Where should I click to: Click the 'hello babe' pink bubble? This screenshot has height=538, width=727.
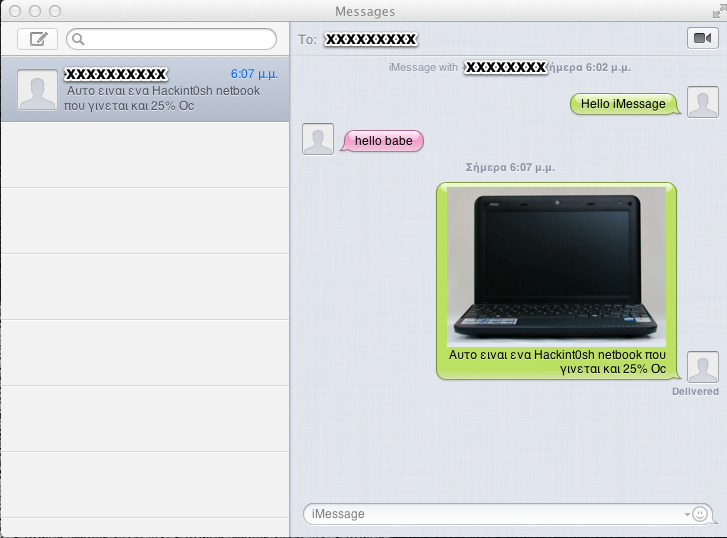(x=383, y=141)
